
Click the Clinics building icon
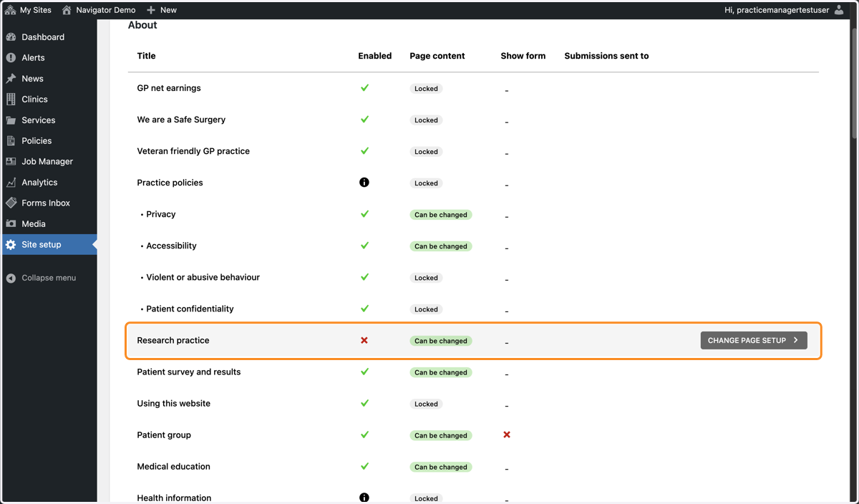(11, 100)
